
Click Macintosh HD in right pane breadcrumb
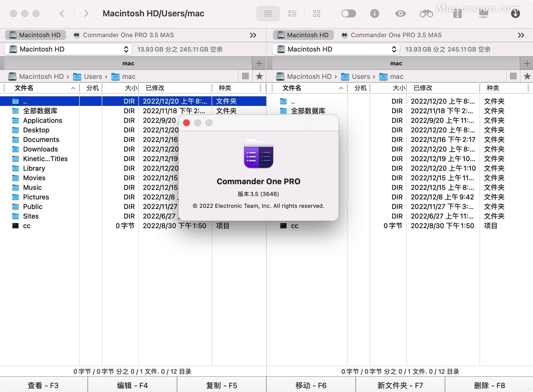(x=304, y=77)
